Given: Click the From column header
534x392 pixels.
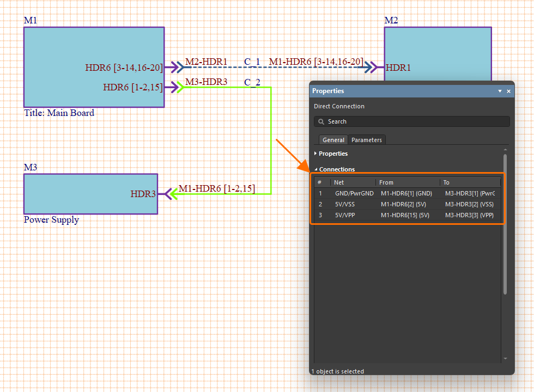Looking at the screenshot, I should click(406, 182).
